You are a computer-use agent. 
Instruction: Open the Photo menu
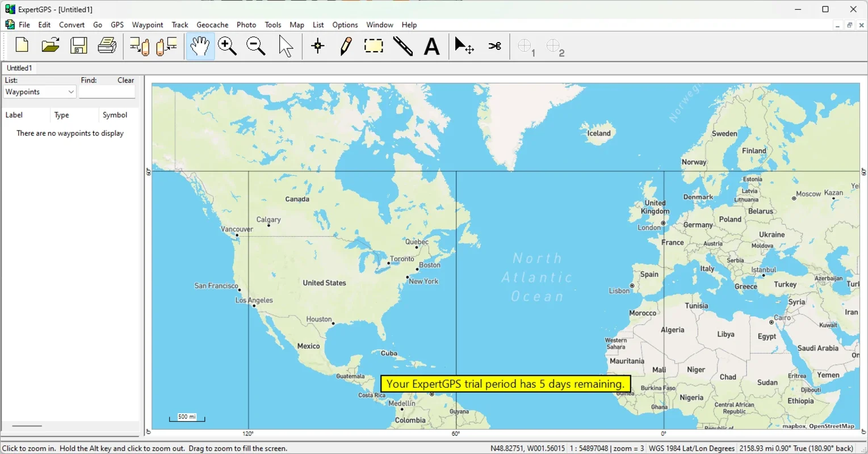tap(246, 25)
